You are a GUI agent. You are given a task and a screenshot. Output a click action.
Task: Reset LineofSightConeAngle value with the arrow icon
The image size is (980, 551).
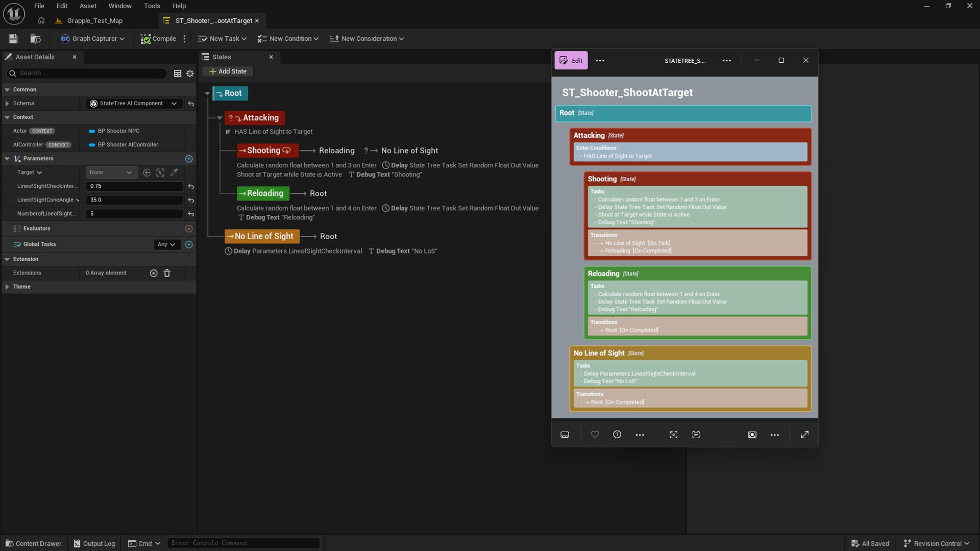tap(191, 201)
